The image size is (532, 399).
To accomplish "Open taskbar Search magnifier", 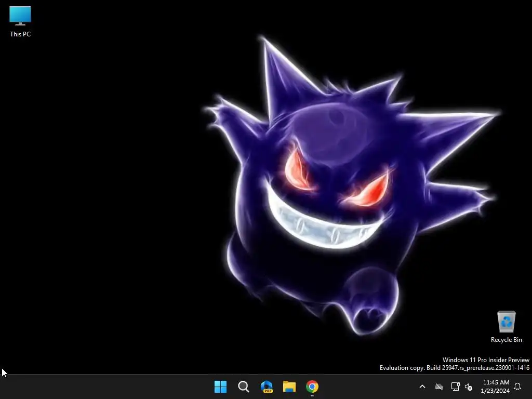I will point(243,387).
